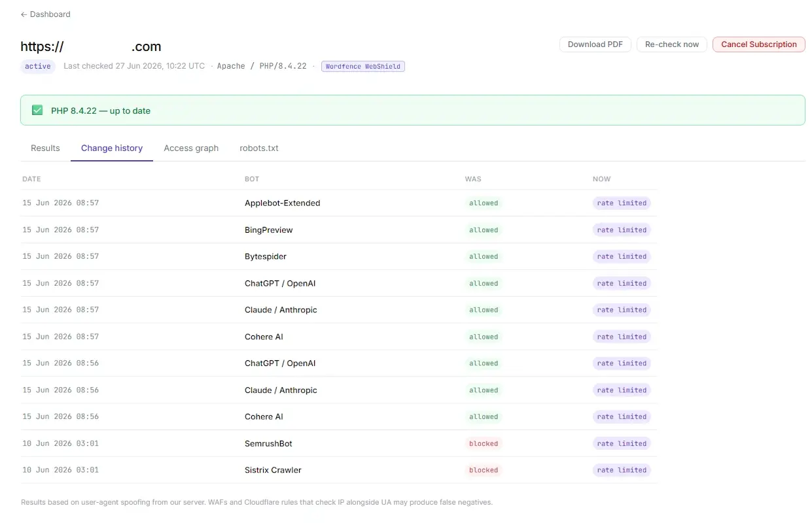Click the Last checked 27 Jun 2026 text
The height and width of the screenshot is (523, 812).
(134, 66)
